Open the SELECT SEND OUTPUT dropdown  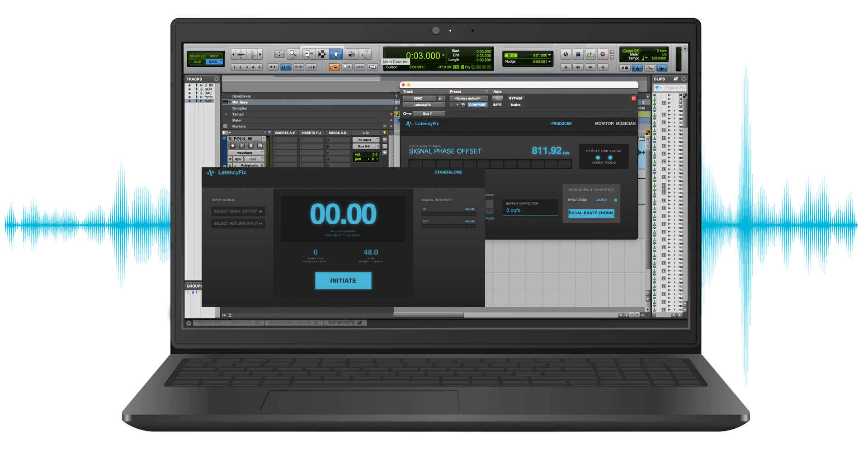click(x=238, y=211)
